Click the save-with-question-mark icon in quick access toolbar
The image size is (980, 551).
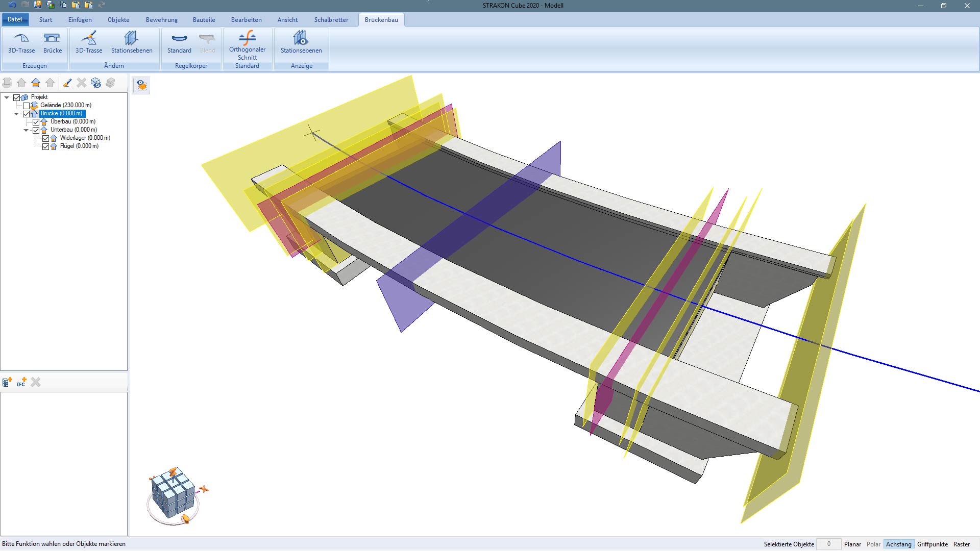(38, 5)
